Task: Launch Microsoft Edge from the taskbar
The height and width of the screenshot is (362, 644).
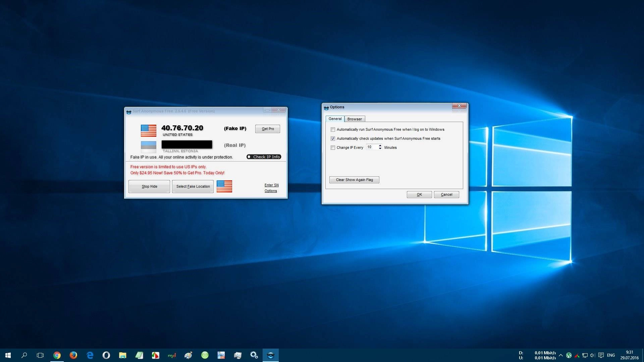Action: [90, 355]
